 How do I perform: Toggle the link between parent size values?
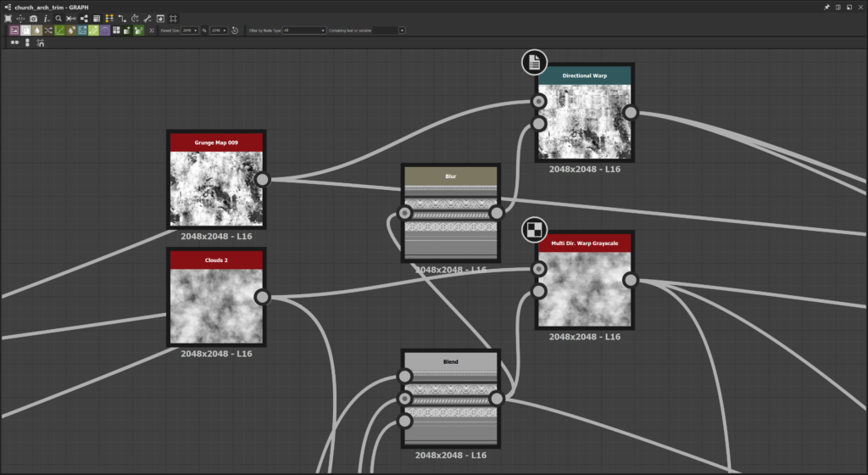204,31
